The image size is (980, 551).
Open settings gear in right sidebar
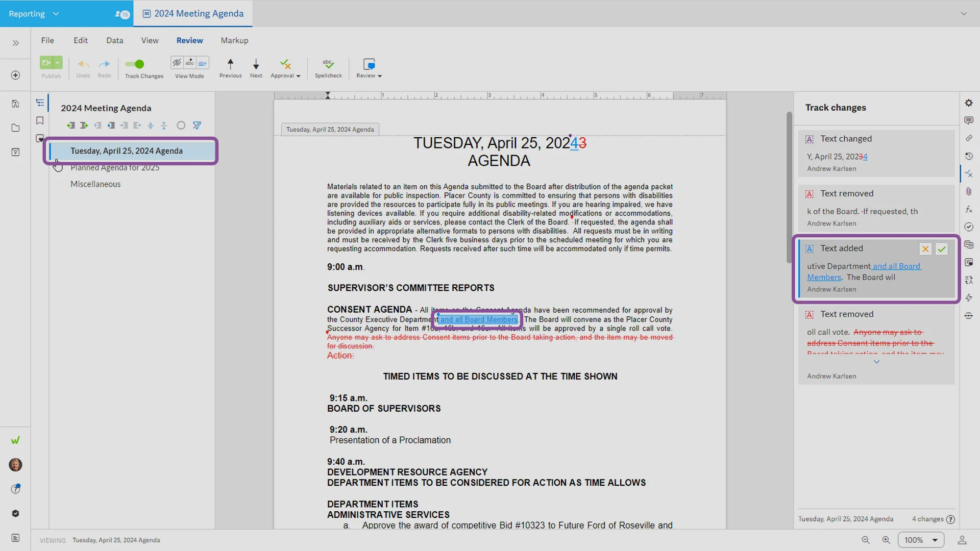[968, 103]
